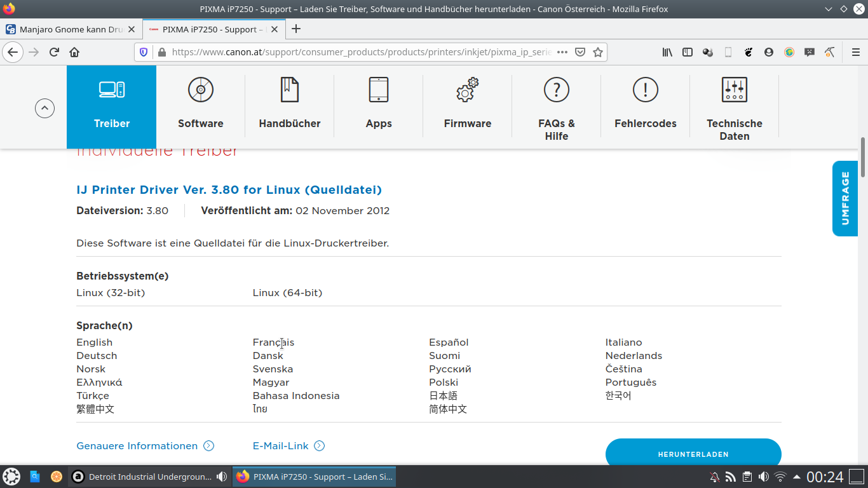Open the clipboard tray icon
868x488 pixels.
coord(747,477)
